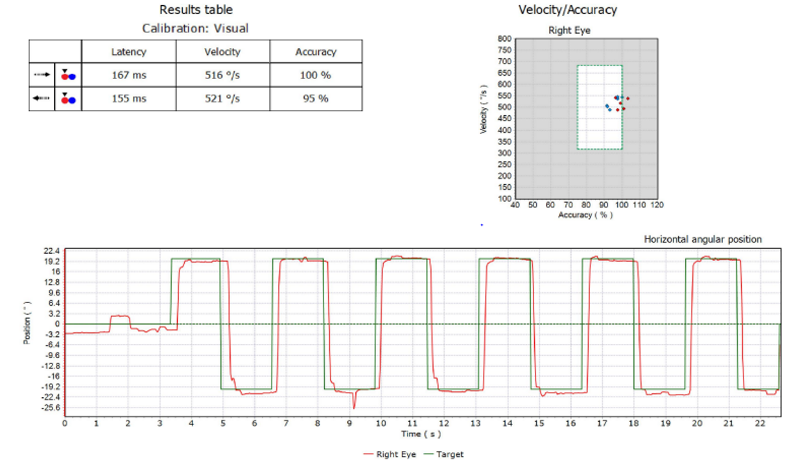800x460 pixels.
Task: Select red-blue eye icon in leftward row
Action: point(68,98)
